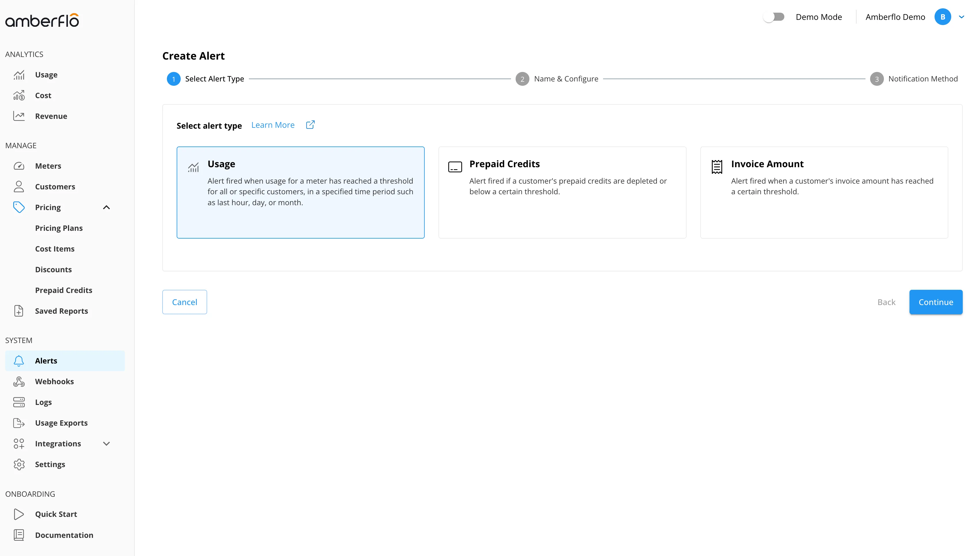Viewport: 980px width, 556px height.
Task: Collapse the Pricing menu chevron
Action: point(106,207)
